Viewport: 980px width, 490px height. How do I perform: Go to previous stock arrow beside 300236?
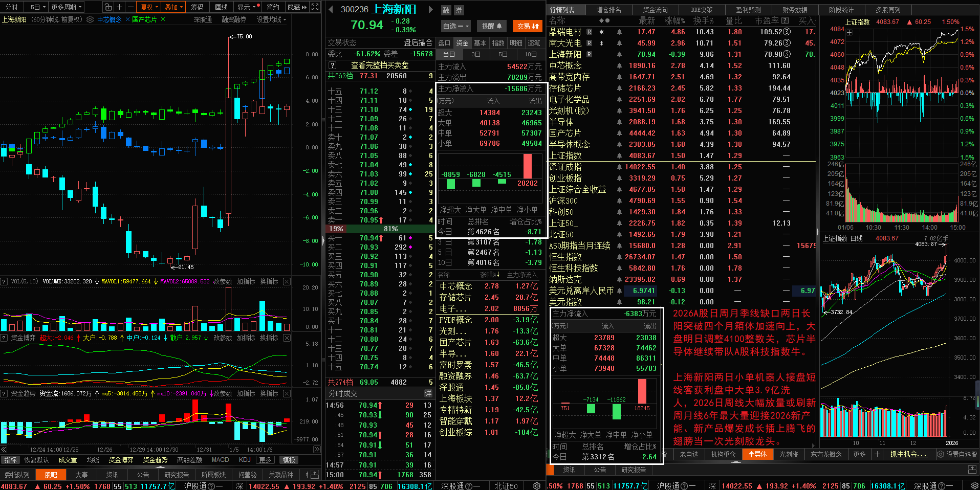point(331,9)
